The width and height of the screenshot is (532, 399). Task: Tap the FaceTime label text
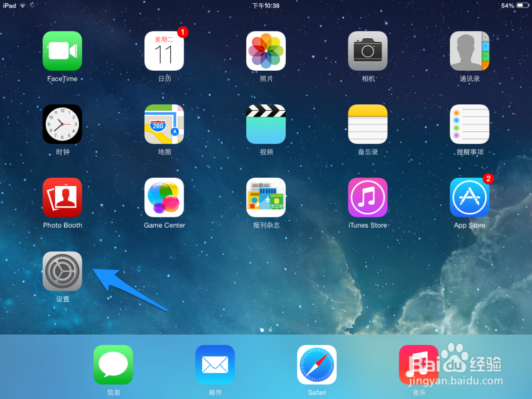tap(62, 79)
